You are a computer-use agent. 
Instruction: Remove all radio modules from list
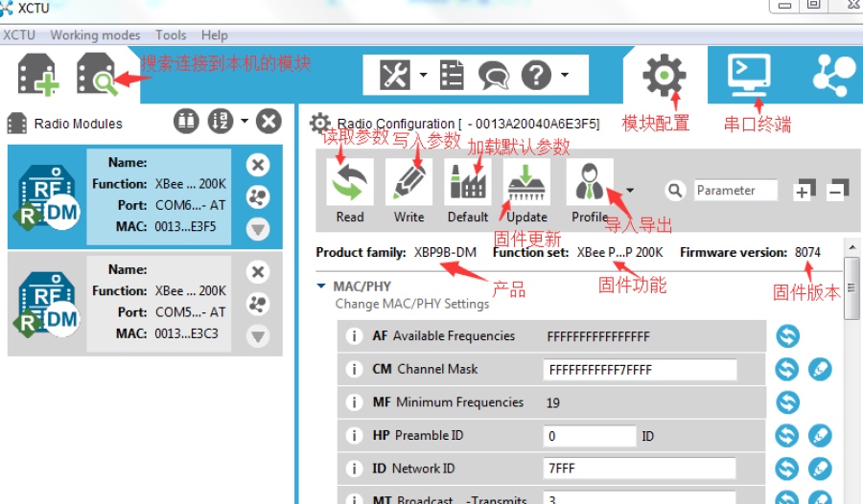coord(268,121)
